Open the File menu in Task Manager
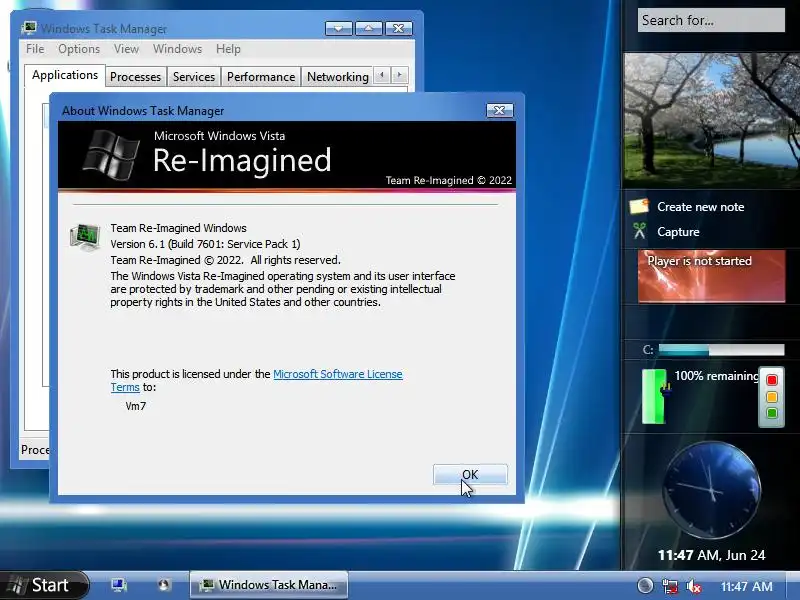This screenshot has width=800, height=600. [35, 49]
